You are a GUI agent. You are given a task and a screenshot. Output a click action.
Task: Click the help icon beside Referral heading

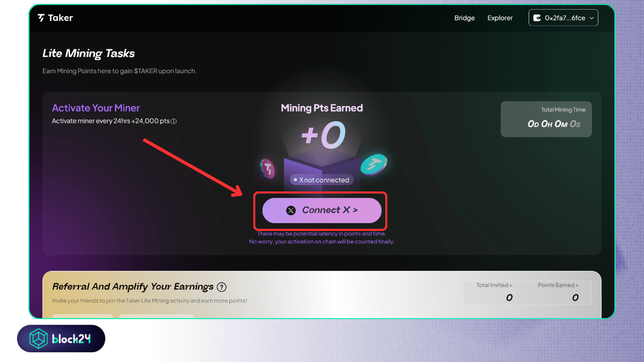pos(222,287)
